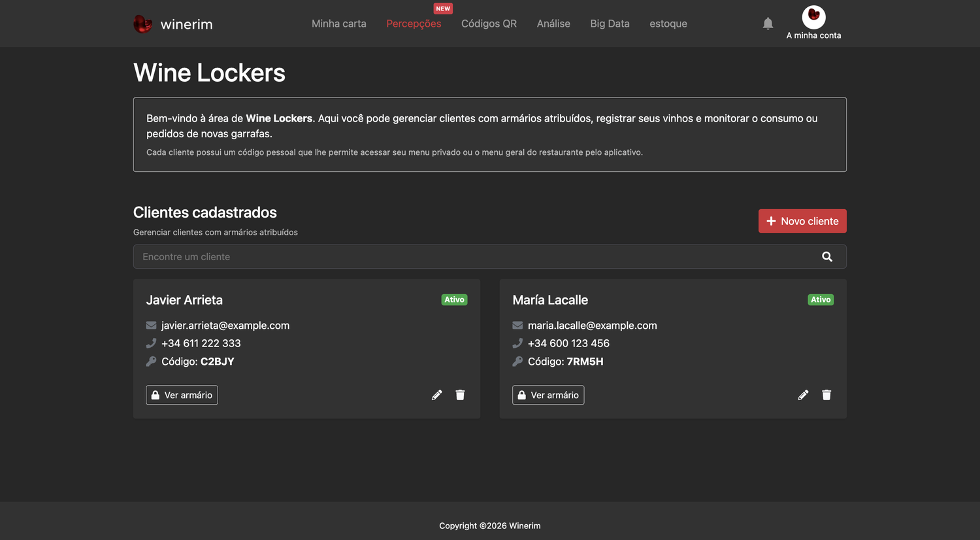Select the María Lacalle name heading
Screen dimensions: 980x540
pos(550,300)
